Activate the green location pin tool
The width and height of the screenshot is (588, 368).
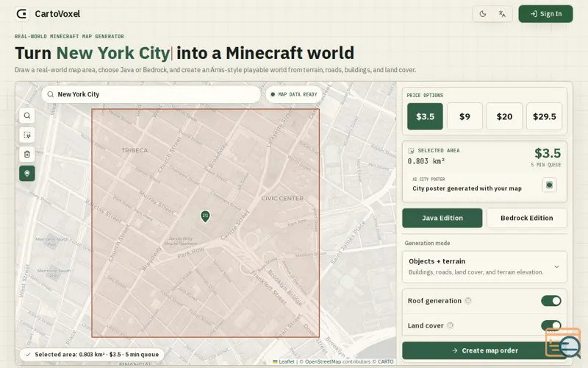(x=27, y=173)
